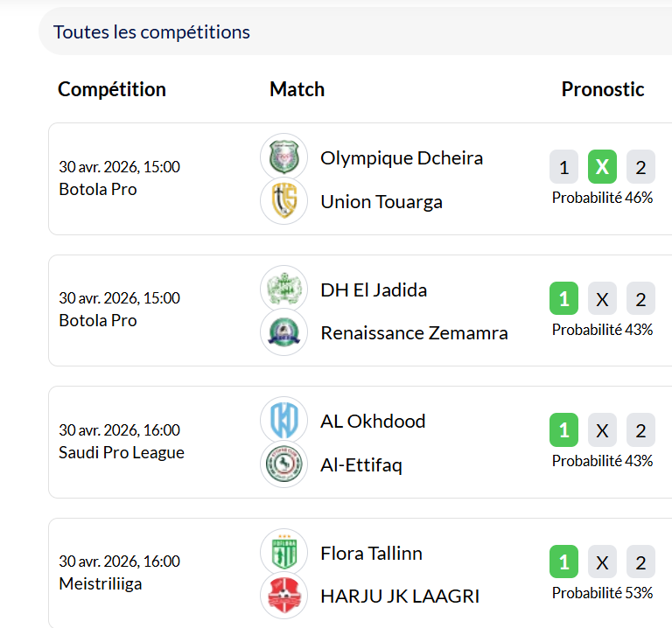This screenshot has width=672, height=628.
Task: Click the HARJU JK LAAGRI logo
Action: 284,597
